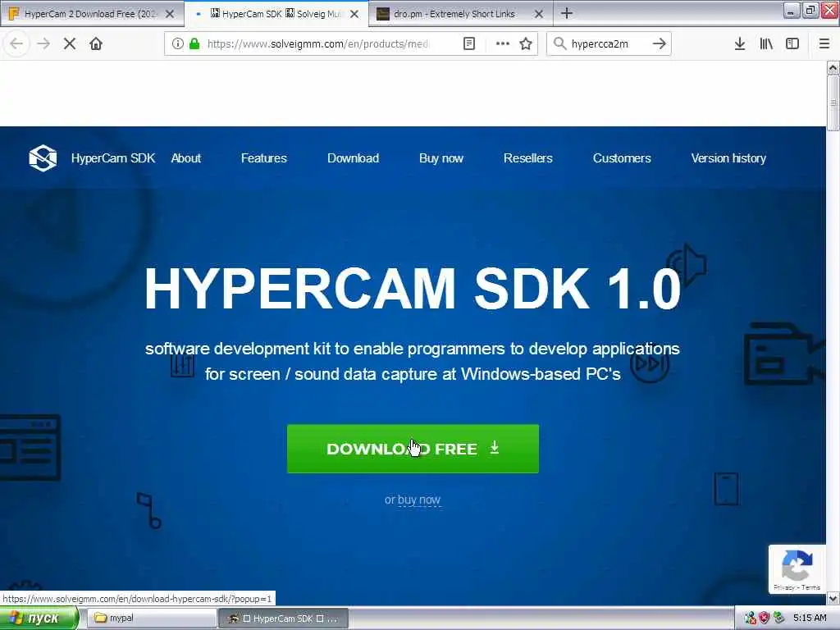Image resolution: width=840 pixels, height=630 pixels.
Task: Click the Solveig Multimedia logo
Action: click(43, 158)
